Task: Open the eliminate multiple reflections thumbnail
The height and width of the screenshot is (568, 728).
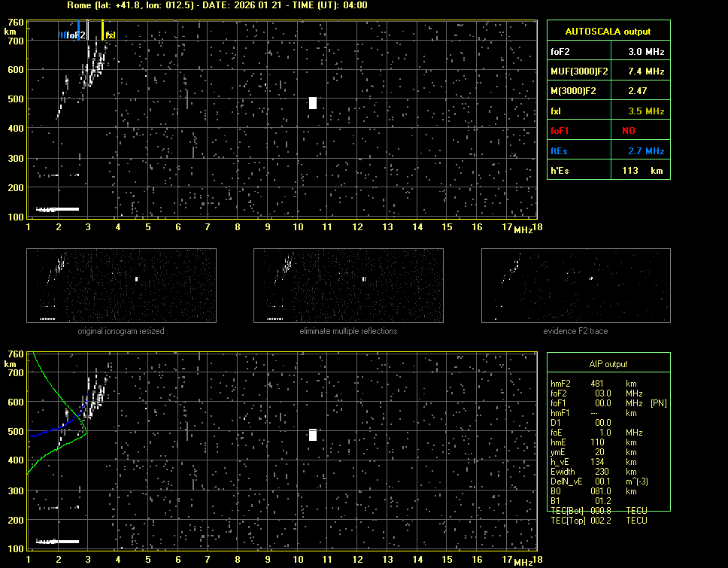Action: coord(348,286)
